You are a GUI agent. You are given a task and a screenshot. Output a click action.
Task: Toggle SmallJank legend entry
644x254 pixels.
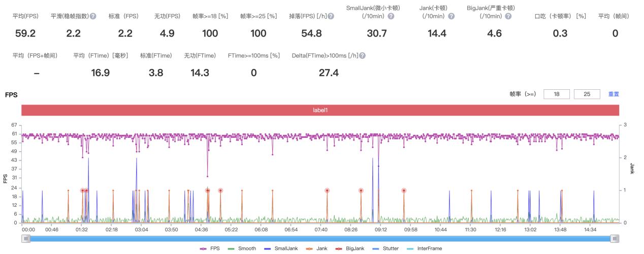click(x=282, y=248)
